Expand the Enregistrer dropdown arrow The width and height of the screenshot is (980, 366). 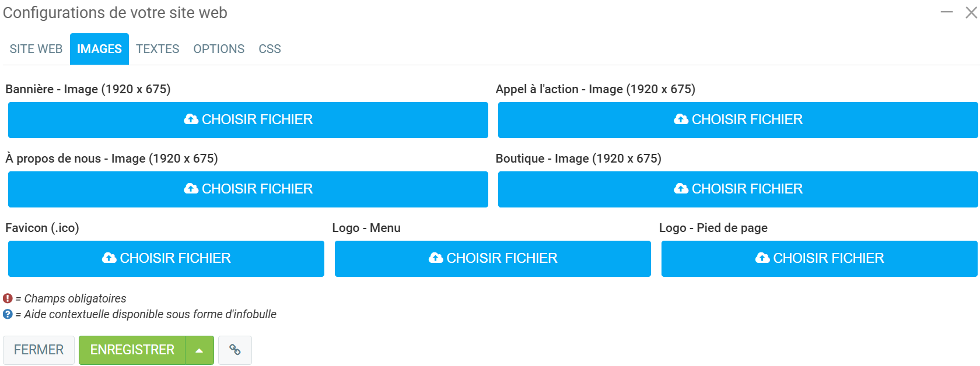click(x=199, y=350)
